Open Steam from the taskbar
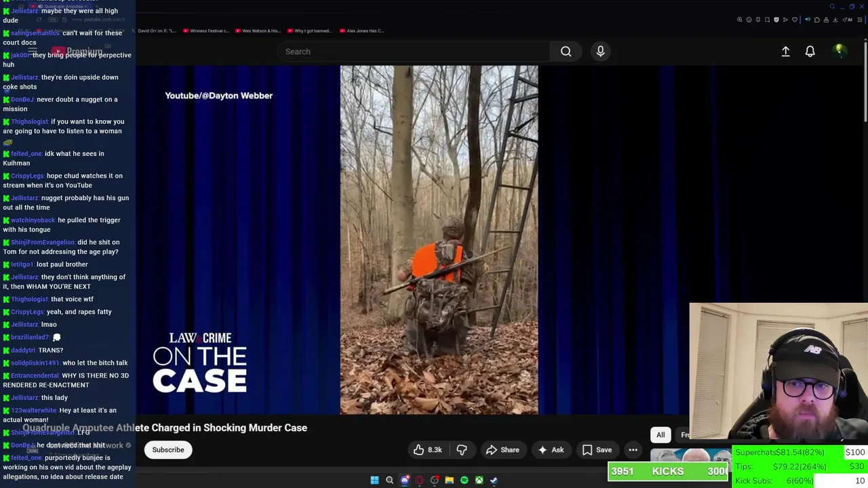 [x=494, y=480]
